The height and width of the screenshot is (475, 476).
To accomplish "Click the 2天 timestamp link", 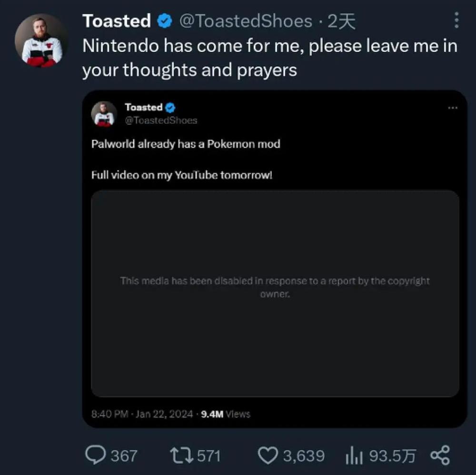I will coord(341,21).
